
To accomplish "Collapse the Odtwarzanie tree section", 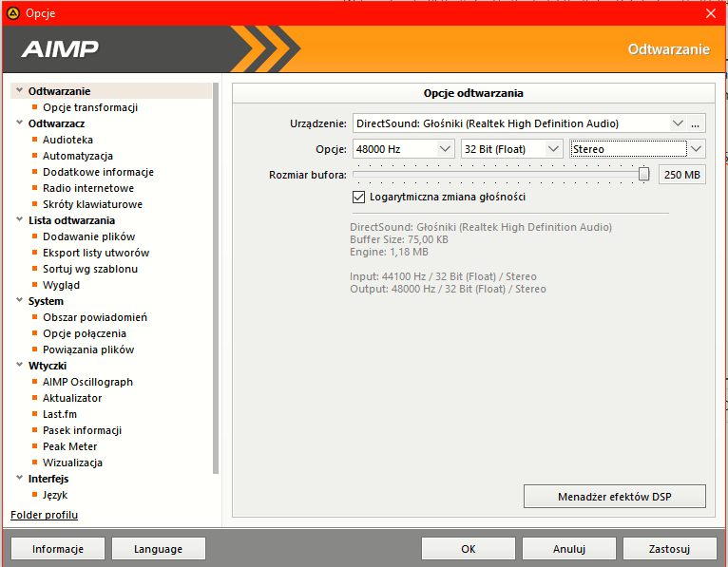I will tap(20, 90).
